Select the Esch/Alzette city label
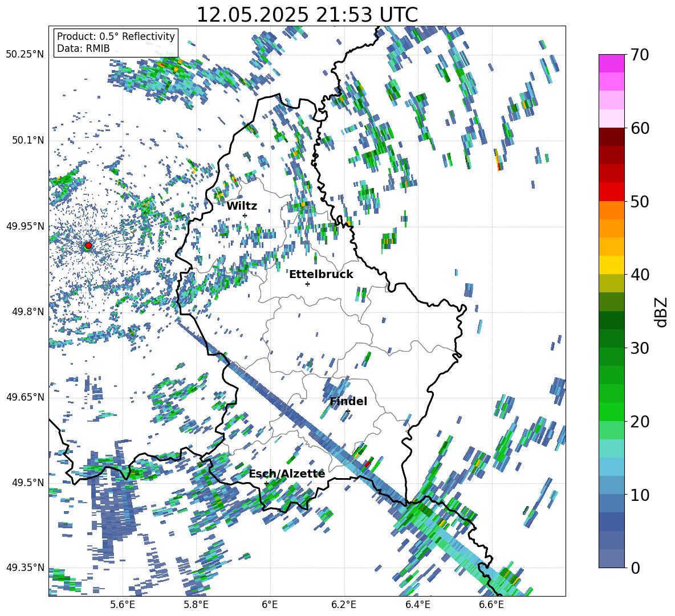 click(287, 474)
